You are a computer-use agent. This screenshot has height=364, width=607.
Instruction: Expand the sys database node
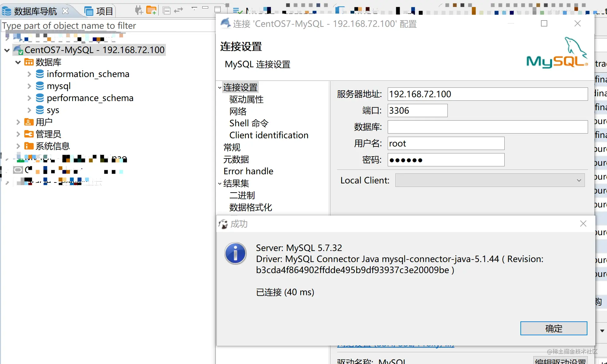[29, 110]
